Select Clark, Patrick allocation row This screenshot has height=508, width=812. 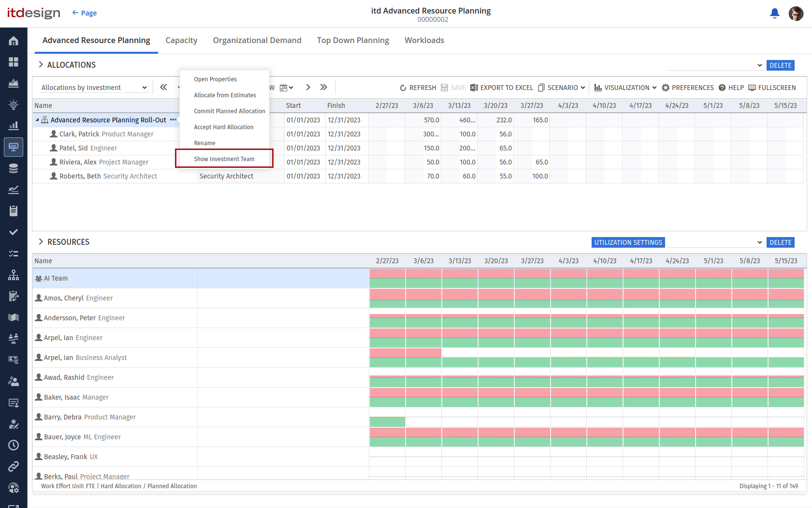(x=418, y=134)
